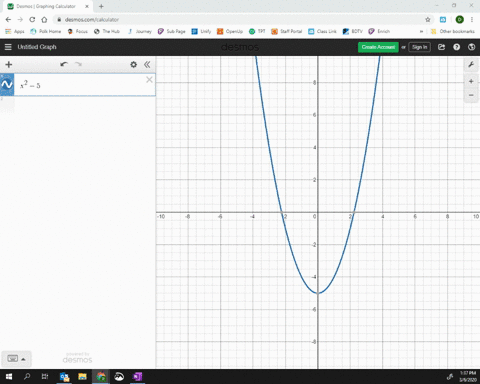Open the Polk Home bookmark
The image size is (480, 384).
click(x=46, y=31)
